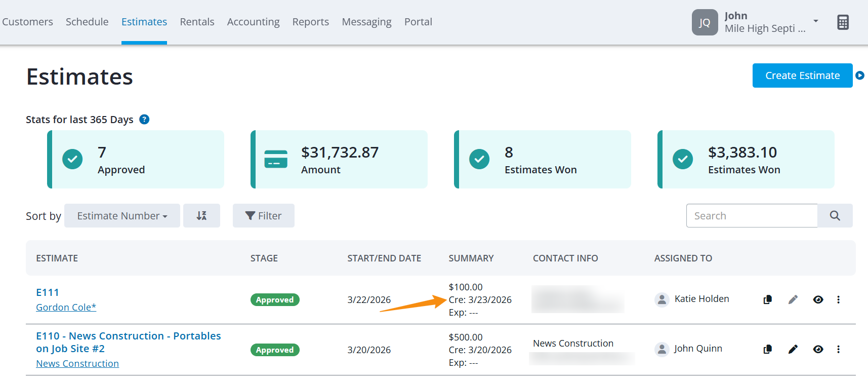Click the 3/22/2026 date cell
The height and width of the screenshot is (379, 868).
coord(369,300)
